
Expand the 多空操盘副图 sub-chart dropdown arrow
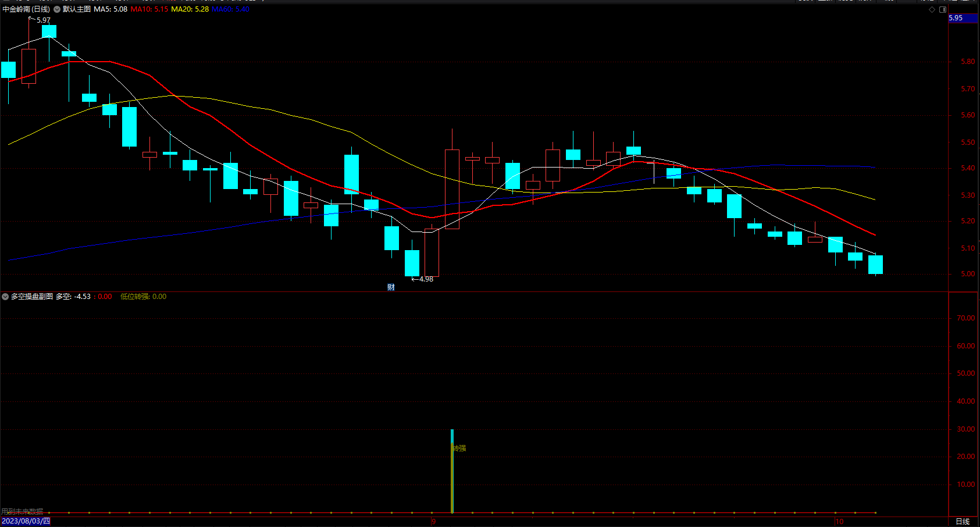(5, 297)
